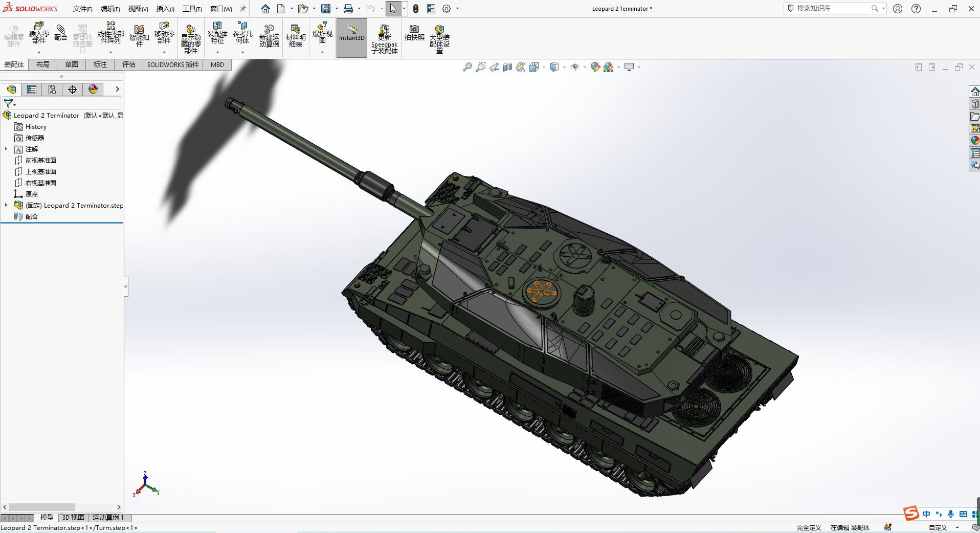Image resolution: width=980 pixels, height=533 pixels.
Task: Click Show Hidden Components icon
Action: click(191, 39)
